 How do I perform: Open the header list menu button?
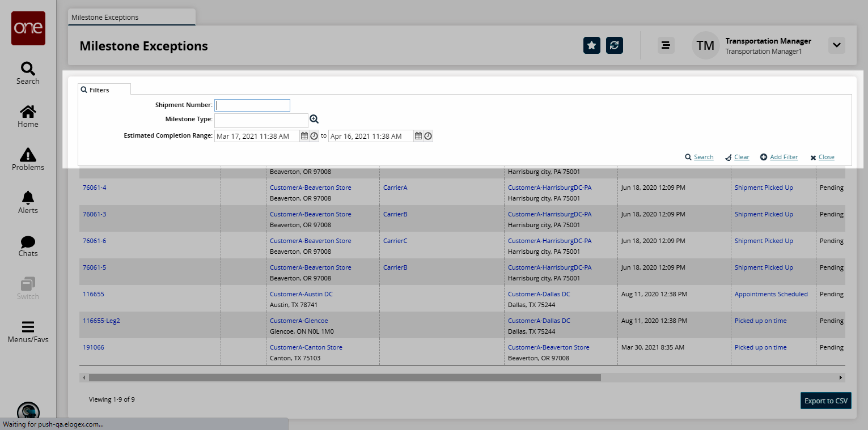tap(666, 45)
